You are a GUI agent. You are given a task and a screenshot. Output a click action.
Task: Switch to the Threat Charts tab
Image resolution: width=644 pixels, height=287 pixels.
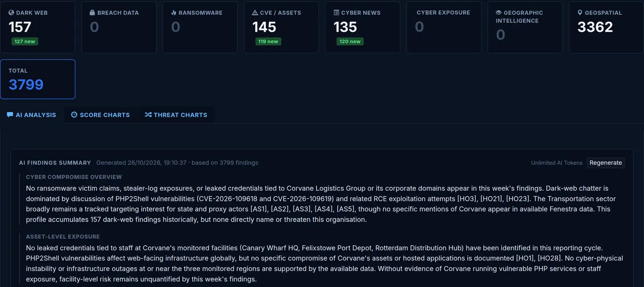pos(176,115)
